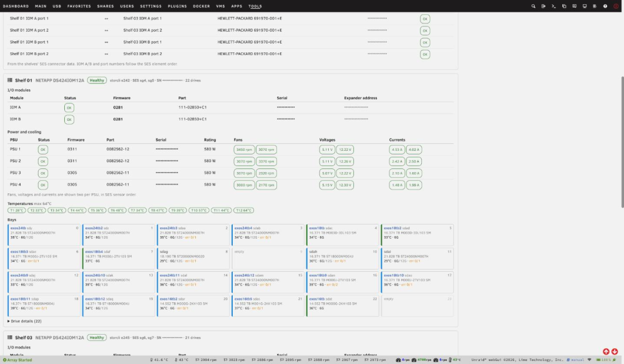624x364 pixels.
Task: Open the web terminal icon
Action: click(553, 6)
